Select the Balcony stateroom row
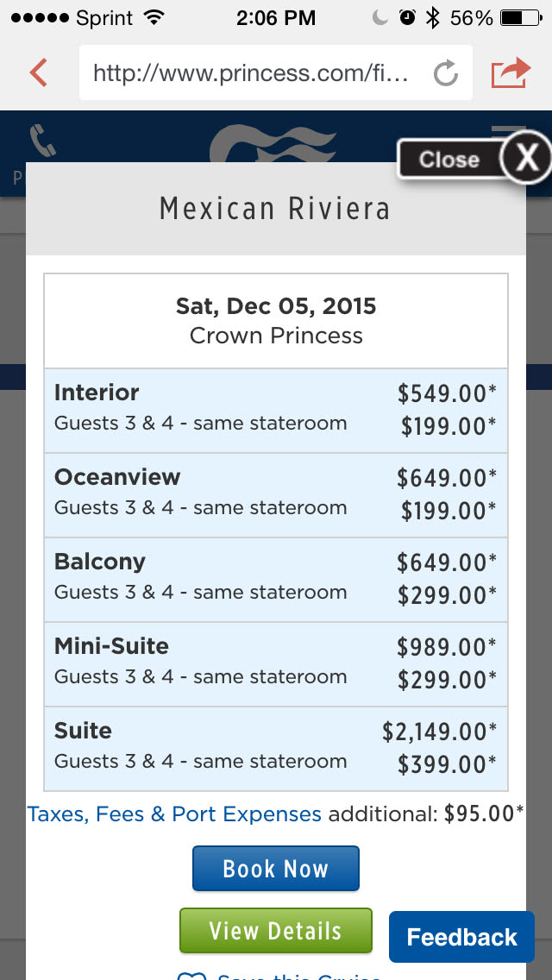The image size is (552, 980). (276, 580)
